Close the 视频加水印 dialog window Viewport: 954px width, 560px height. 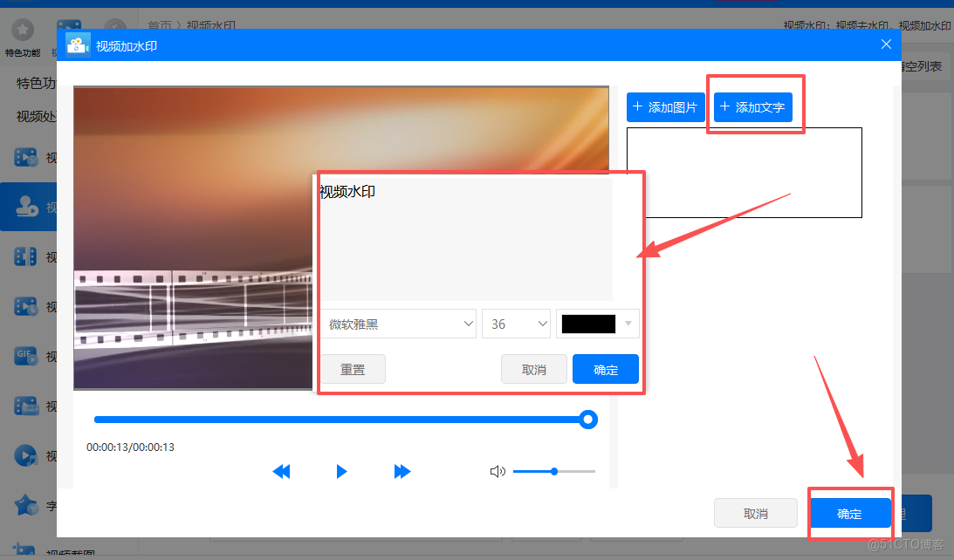coord(887,44)
